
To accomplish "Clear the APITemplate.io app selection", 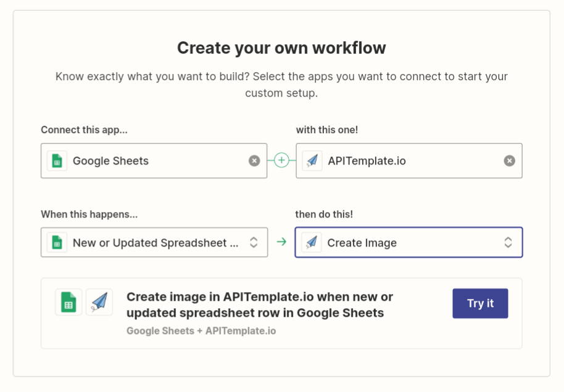I will (x=509, y=161).
